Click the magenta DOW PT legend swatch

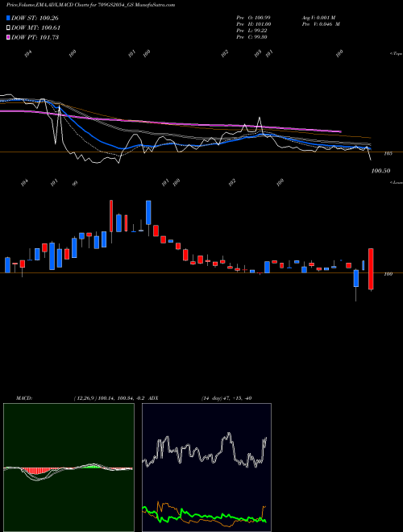point(8,37)
